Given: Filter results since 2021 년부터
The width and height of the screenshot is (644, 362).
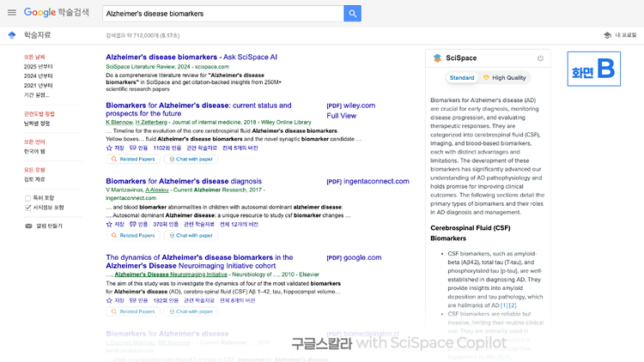Looking at the screenshot, I should click(x=38, y=86).
